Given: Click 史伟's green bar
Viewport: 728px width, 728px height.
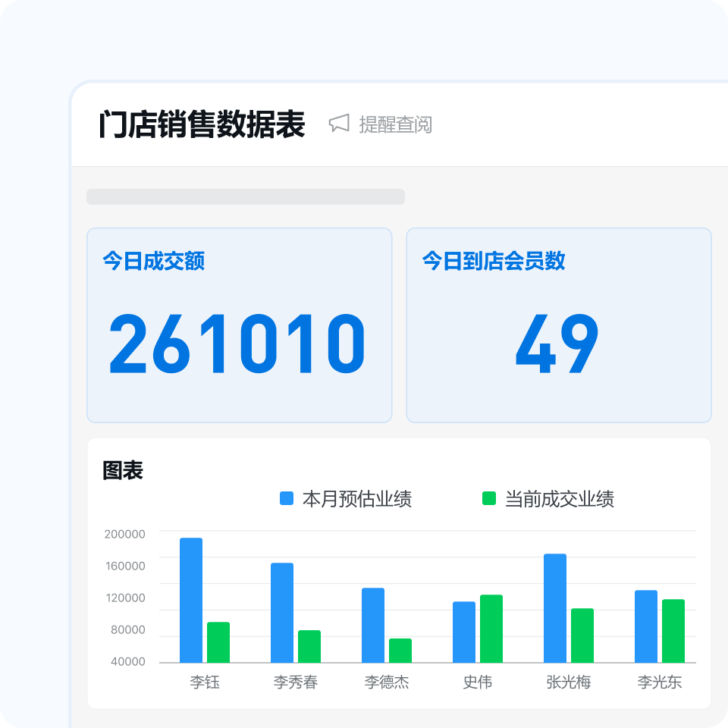Looking at the screenshot, I should (491, 629).
